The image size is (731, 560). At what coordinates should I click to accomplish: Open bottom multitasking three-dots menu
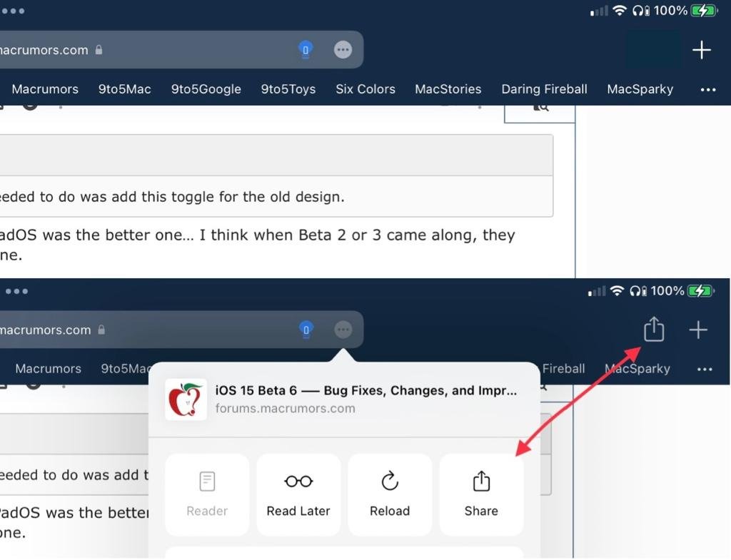coord(16,291)
